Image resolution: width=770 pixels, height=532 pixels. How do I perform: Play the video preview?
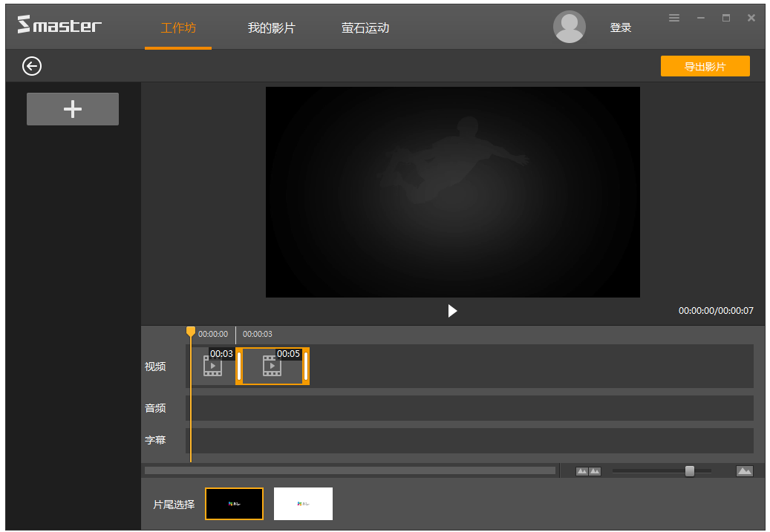click(452, 311)
